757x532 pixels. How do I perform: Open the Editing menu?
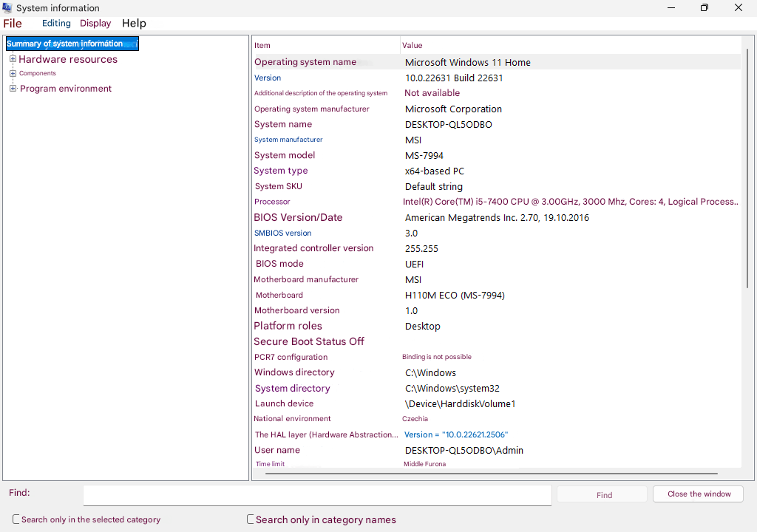point(56,23)
